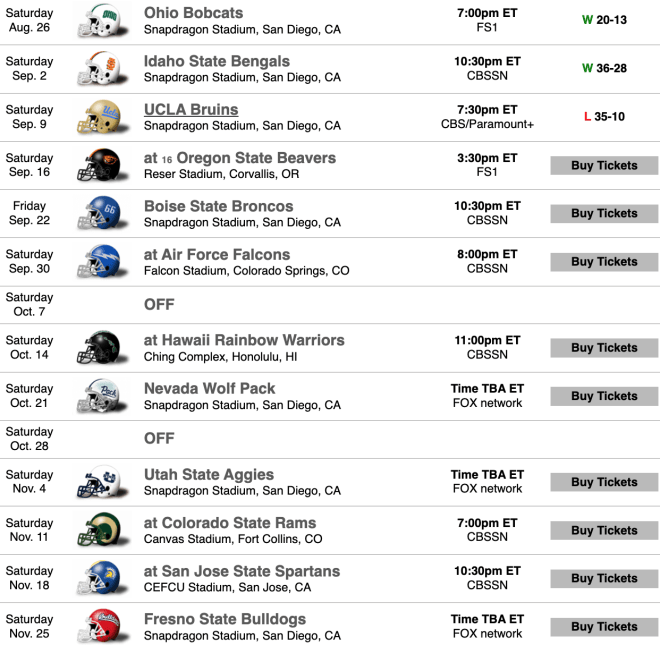The image size is (660, 645).
Task: Open the W 20-13 Ohio game result
Action: coord(604,20)
